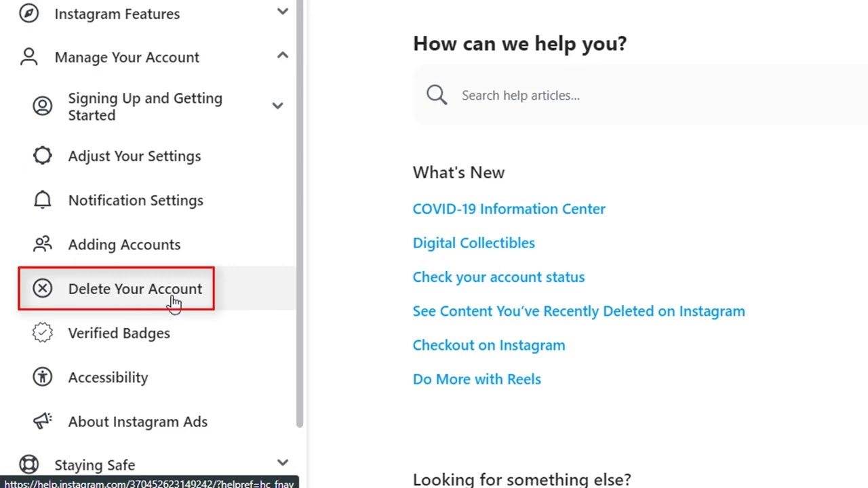Click the people icon for Adding Accounts

42,244
